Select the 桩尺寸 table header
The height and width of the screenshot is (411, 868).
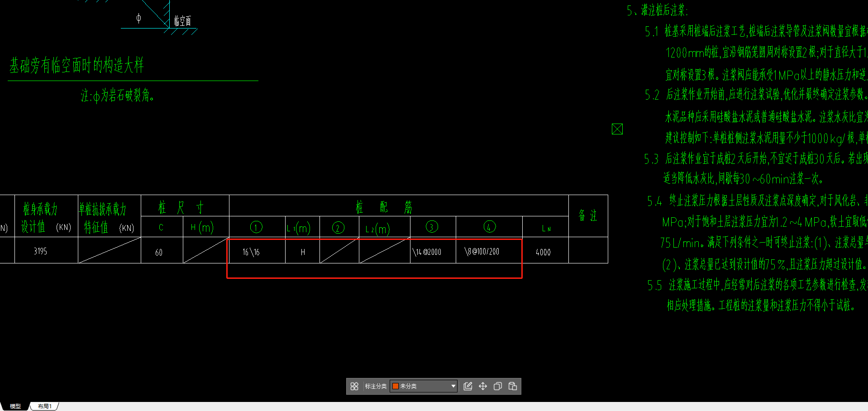[181, 207]
